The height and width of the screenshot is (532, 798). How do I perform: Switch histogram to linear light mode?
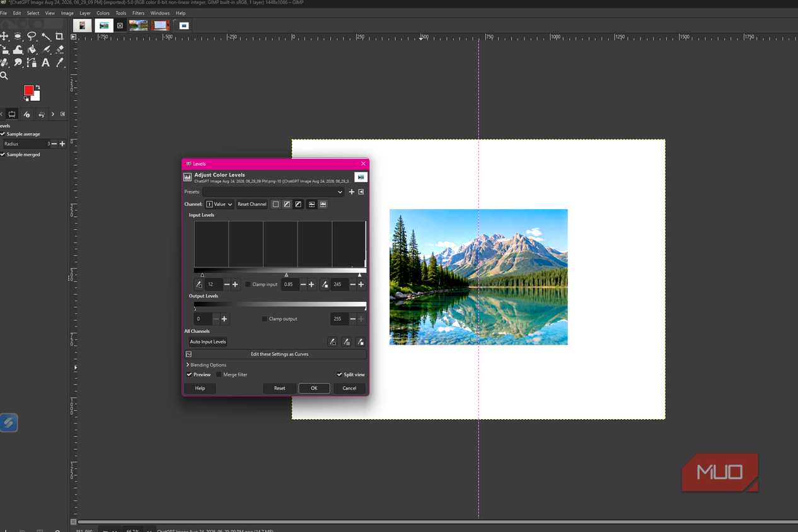(x=275, y=204)
